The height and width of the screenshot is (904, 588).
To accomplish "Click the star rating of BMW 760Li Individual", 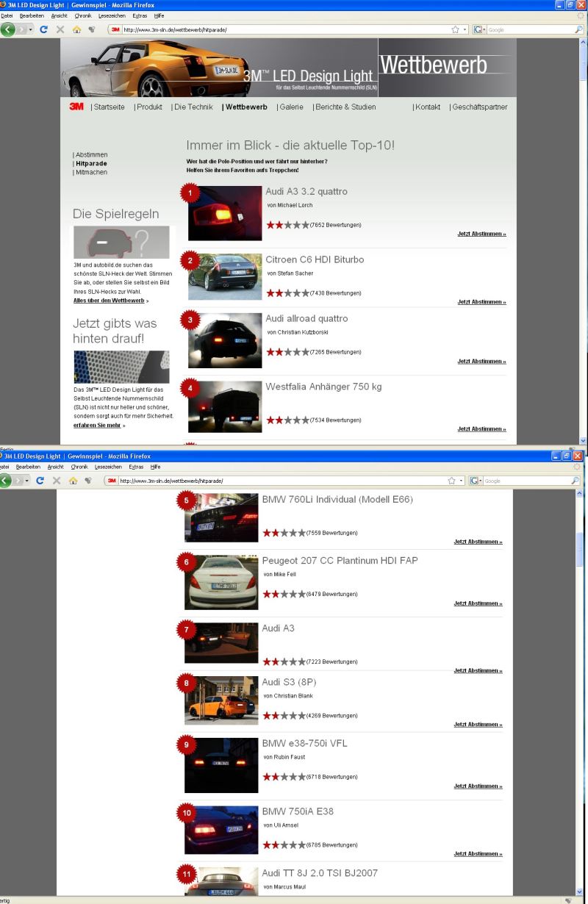I will (284, 533).
